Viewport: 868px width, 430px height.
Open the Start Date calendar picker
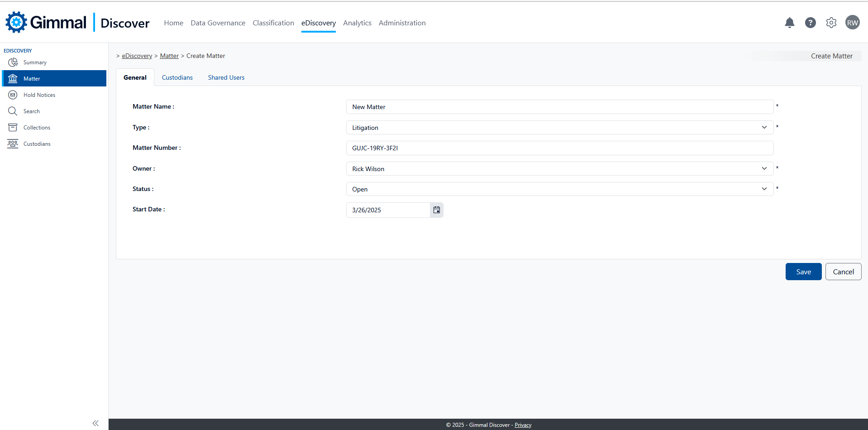point(436,210)
